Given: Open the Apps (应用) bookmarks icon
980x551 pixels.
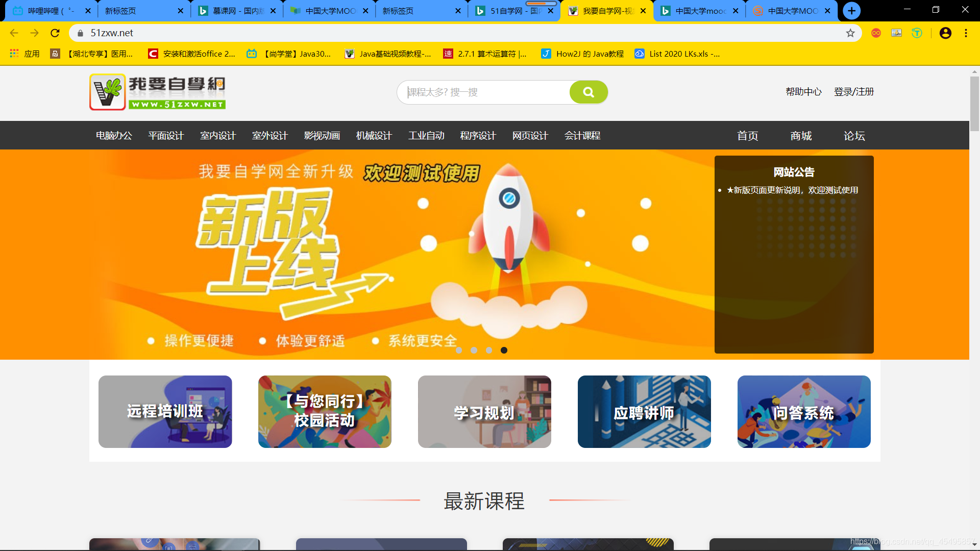Looking at the screenshot, I should 14,54.
